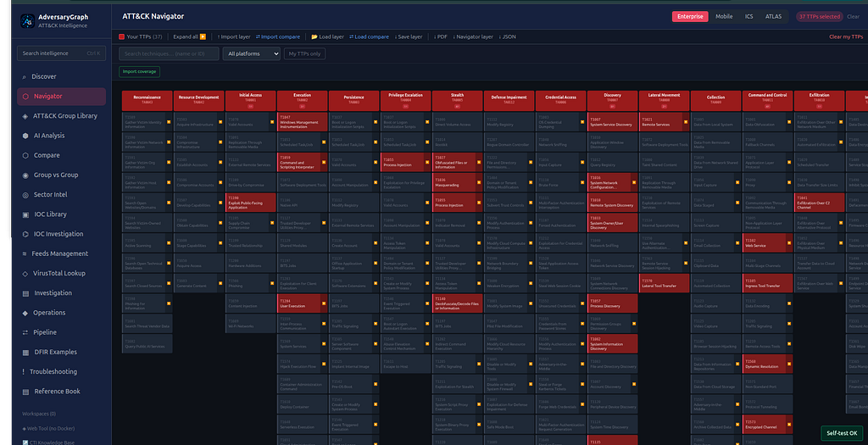The image size is (868, 445).
Task: Toggle the My TTPs only filter
Action: pos(304,53)
